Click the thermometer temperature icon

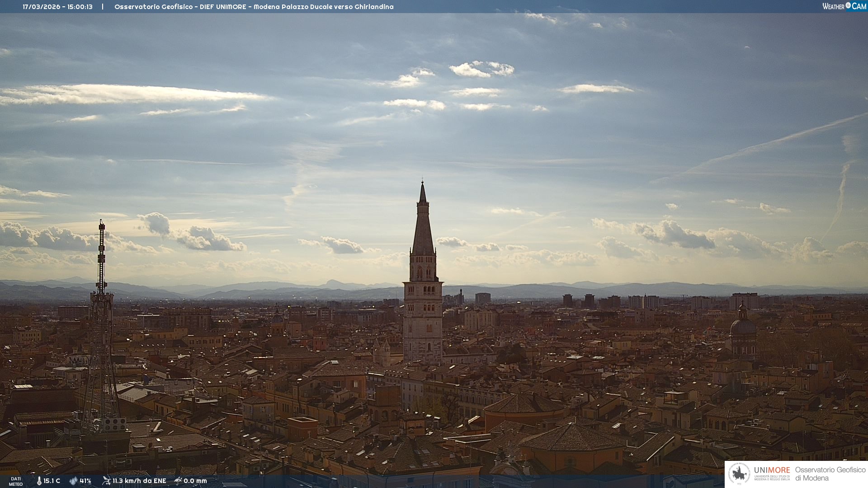39,481
